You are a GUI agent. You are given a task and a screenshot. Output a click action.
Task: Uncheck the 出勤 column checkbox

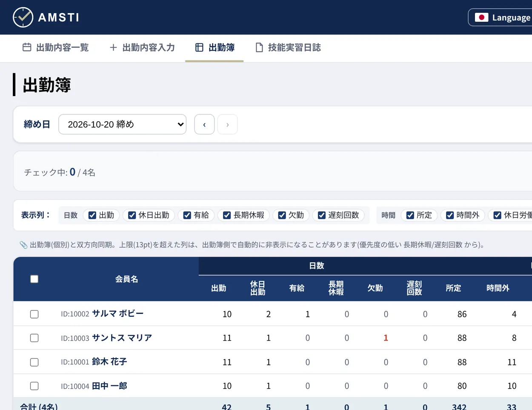click(92, 215)
